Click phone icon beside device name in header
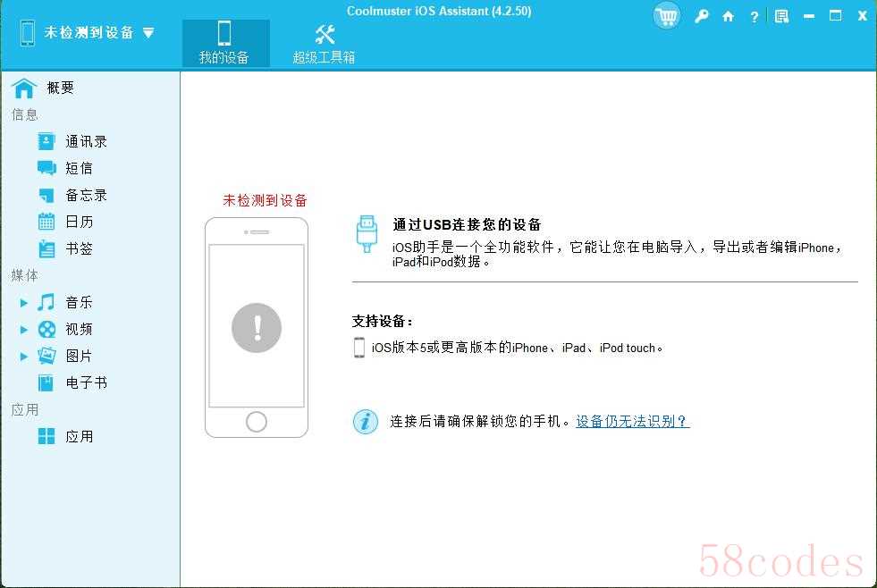 point(28,32)
